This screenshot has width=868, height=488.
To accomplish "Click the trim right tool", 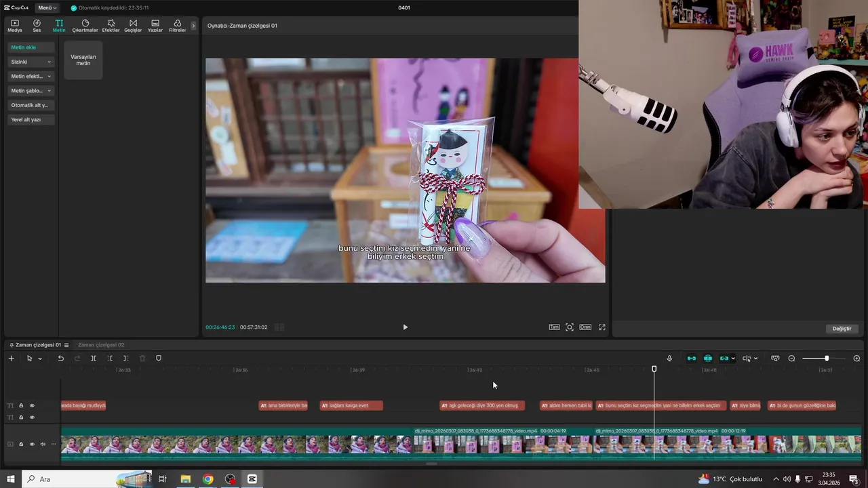I will [125, 359].
